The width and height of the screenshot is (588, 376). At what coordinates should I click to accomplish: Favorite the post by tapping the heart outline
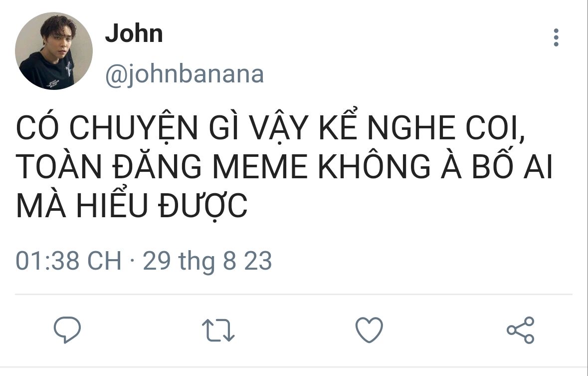(369, 330)
